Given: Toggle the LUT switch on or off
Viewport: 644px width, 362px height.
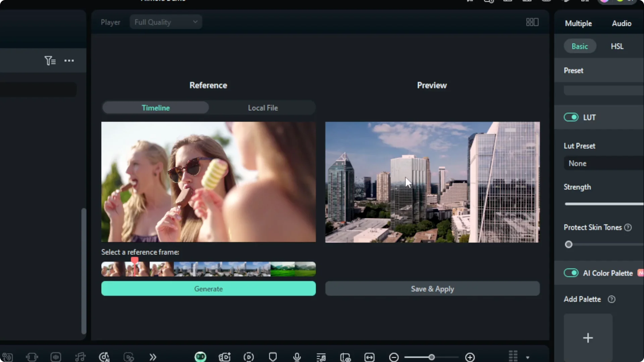Looking at the screenshot, I should (571, 117).
